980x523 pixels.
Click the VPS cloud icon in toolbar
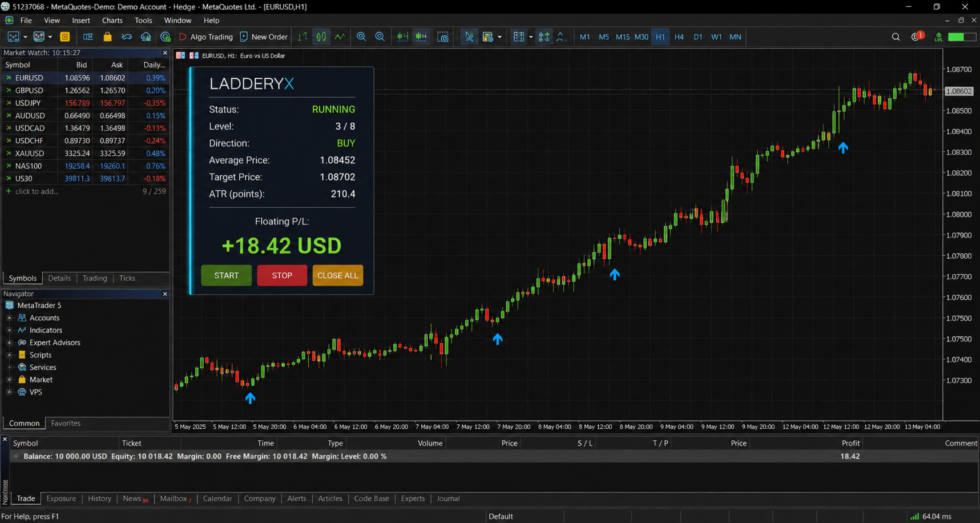(146, 37)
